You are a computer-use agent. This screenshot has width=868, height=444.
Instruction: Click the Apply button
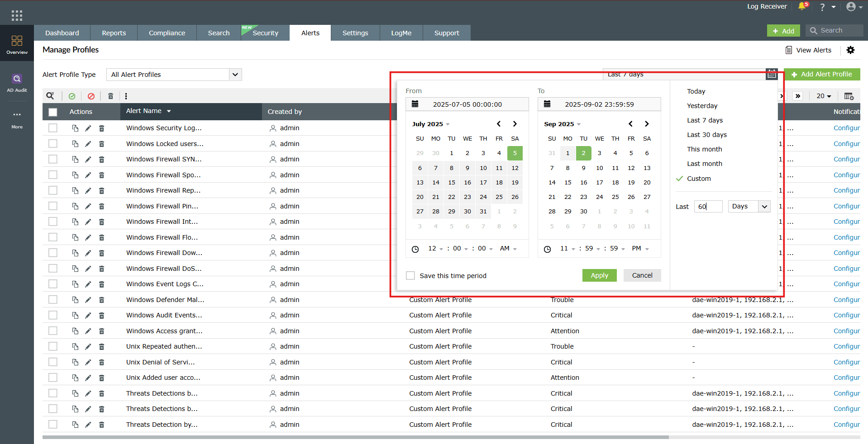point(599,275)
